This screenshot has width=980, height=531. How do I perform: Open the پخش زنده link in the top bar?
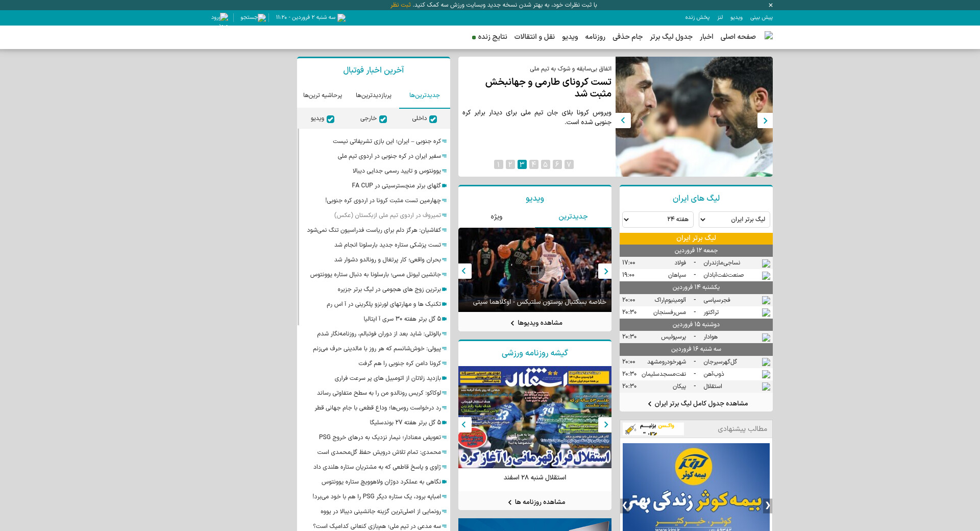click(697, 17)
